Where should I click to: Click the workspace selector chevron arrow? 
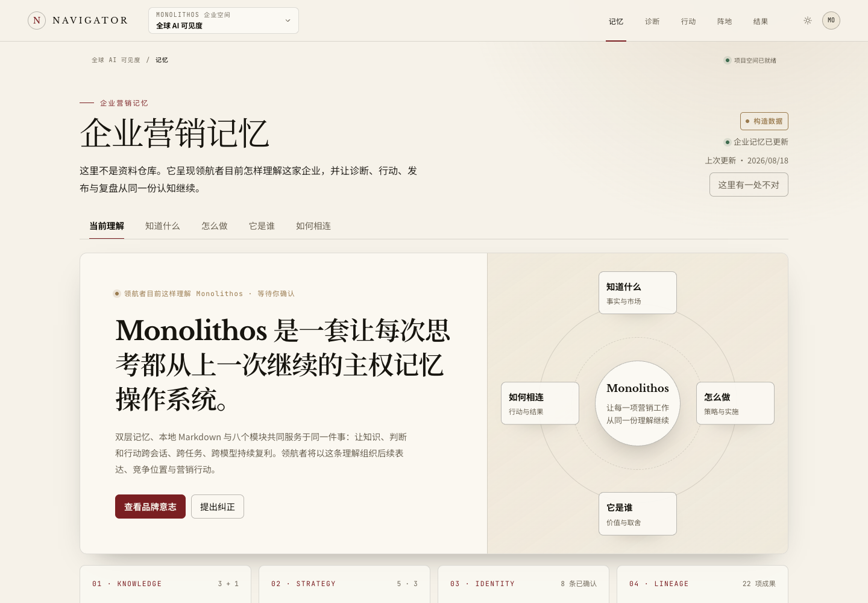(288, 21)
